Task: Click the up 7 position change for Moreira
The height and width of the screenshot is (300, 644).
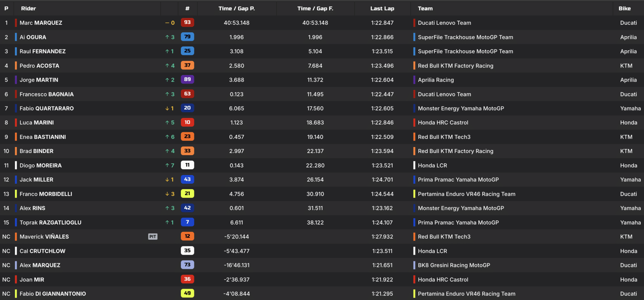Action: point(170,166)
